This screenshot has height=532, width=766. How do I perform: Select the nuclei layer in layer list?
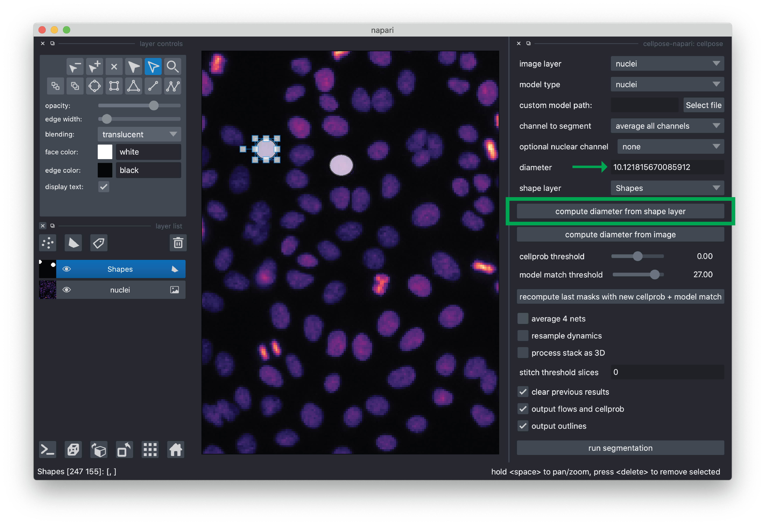pyautogui.click(x=120, y=290)
